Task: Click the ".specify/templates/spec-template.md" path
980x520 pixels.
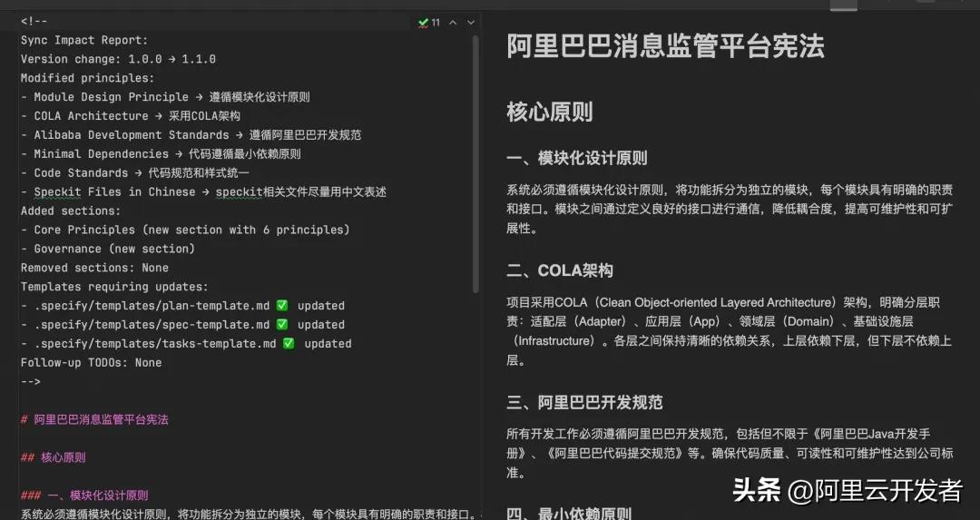Action: coord(152,324)
